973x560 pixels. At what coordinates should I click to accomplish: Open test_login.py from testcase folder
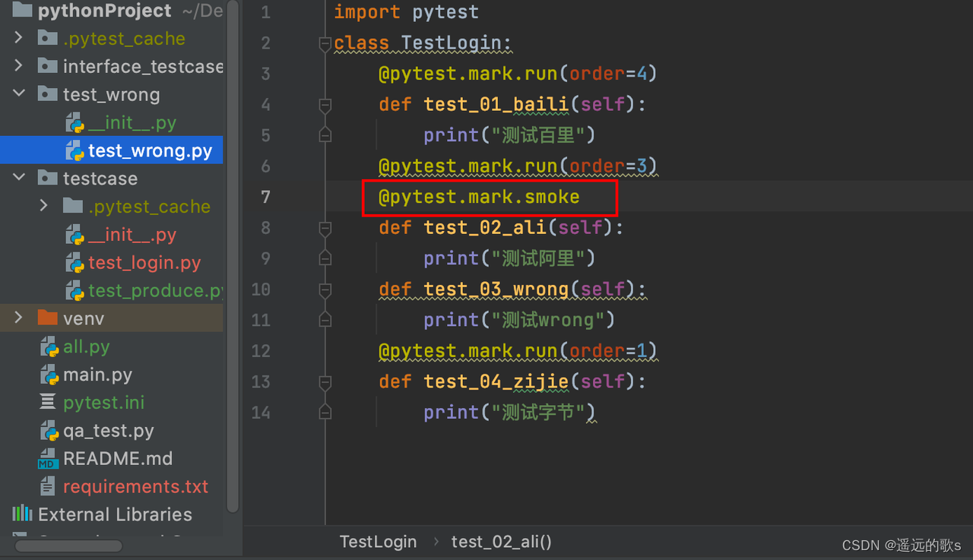tap(144, 263)
